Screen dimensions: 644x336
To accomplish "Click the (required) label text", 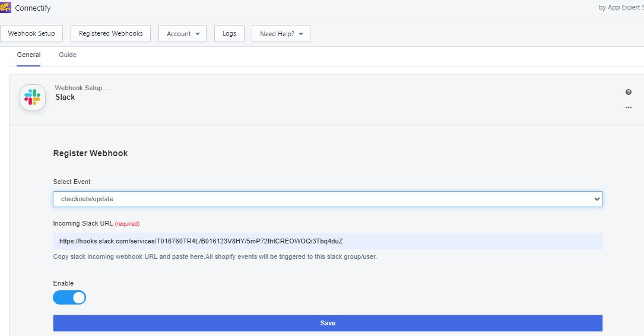I will [128, 224].
